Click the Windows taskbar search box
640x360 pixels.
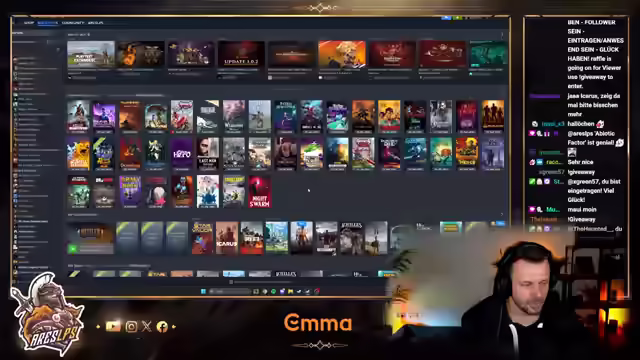point(229,291)
